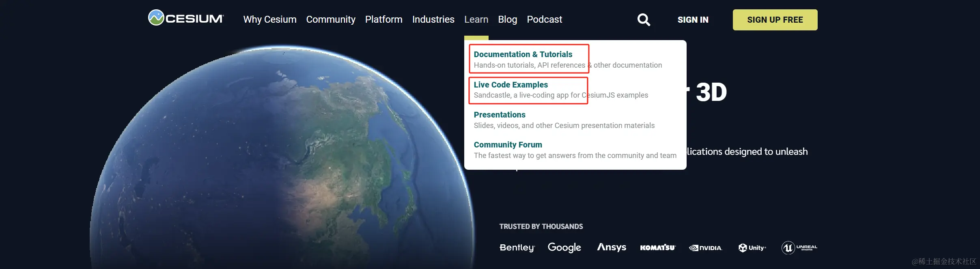The image size is (980, 269).
Task: Click the Unreal Engine logo
Action: point(799,248)
